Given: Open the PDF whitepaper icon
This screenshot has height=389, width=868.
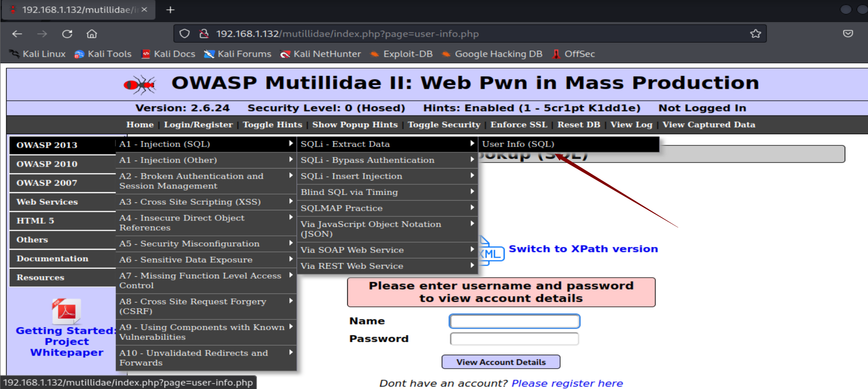Looking at the screenshot, I should pyautogui.click(x=67, y=311).
